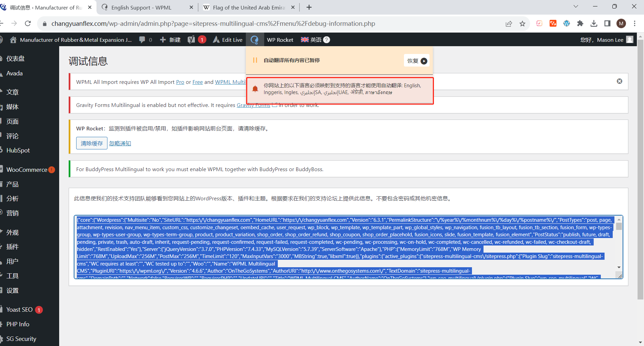Open the browser downloads icon
Image resolution: width=644 pixels, height=346 pixels.
click(x=594, y=23)
